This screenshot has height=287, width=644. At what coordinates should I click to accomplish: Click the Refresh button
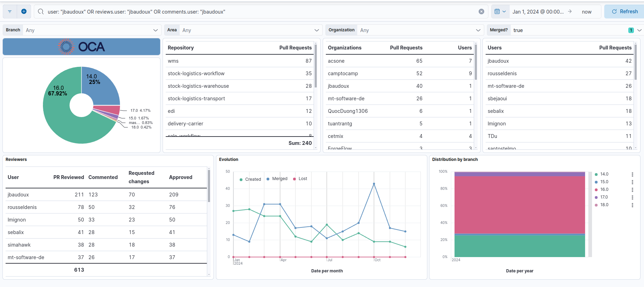pyautogui.click(x=624, y=11)
